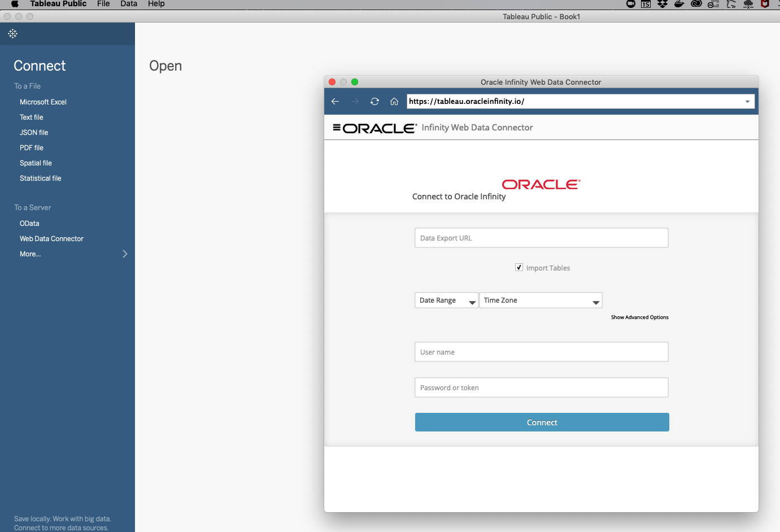Click the 'Infinity Web Data Connector' header text
780x532 pixels.
pos(477,128)
